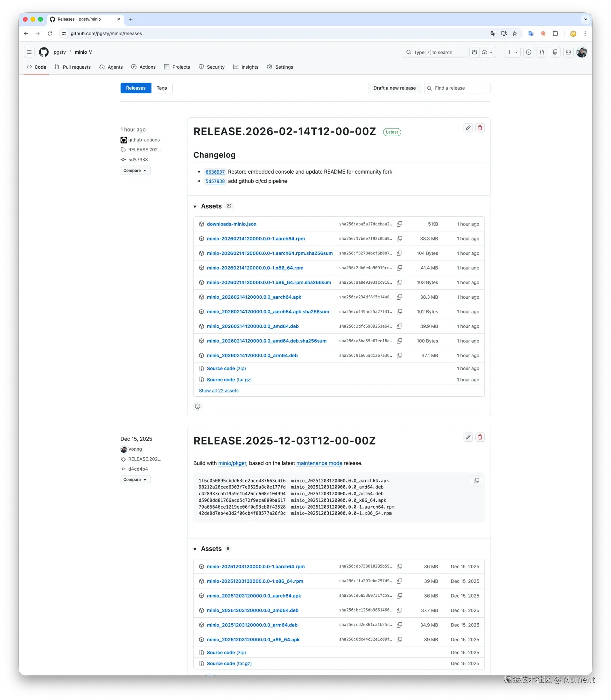Click Draft a new release button
The width and height of the screenshot is (611, 700).
click(x=394, y=88)
